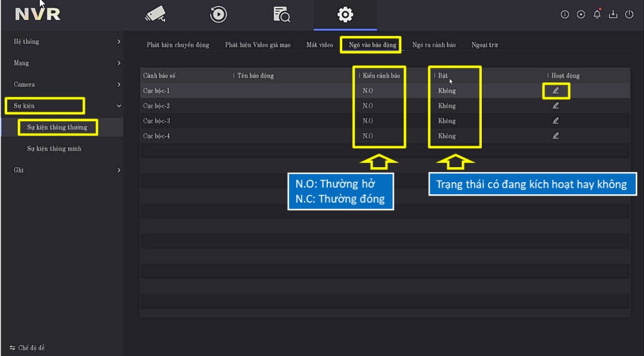
Task: Edit alarm input Cục bộ<-3
Action: (555, 121)
